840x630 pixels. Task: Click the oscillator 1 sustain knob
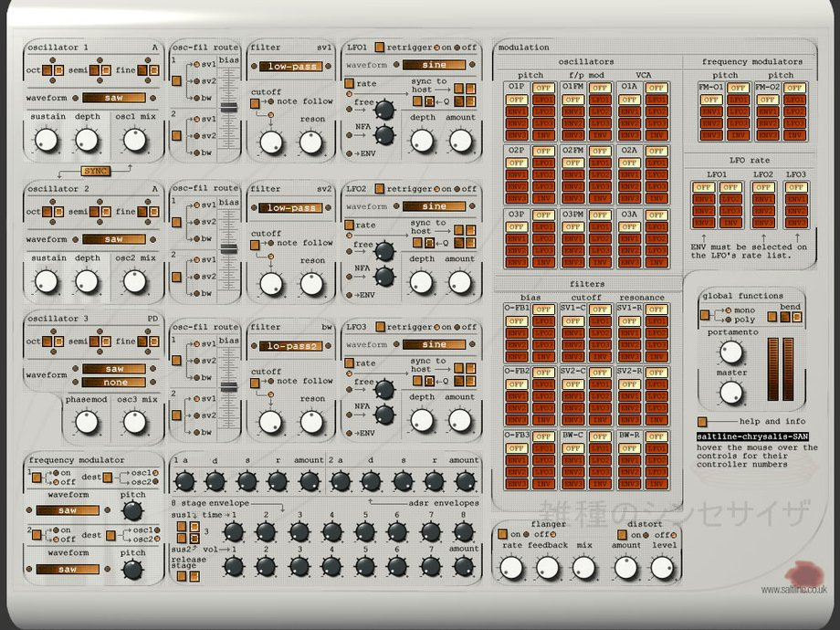click(45, 140)
